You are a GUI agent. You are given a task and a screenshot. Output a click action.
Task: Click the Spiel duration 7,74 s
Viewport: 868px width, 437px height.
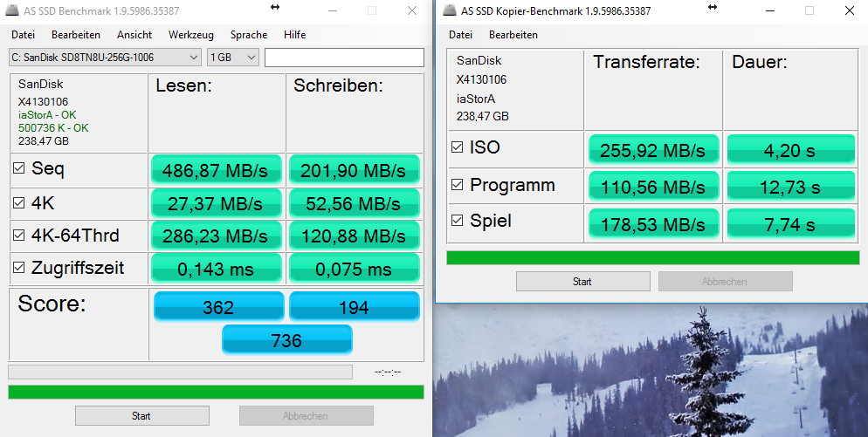click(x=790, y=223)
